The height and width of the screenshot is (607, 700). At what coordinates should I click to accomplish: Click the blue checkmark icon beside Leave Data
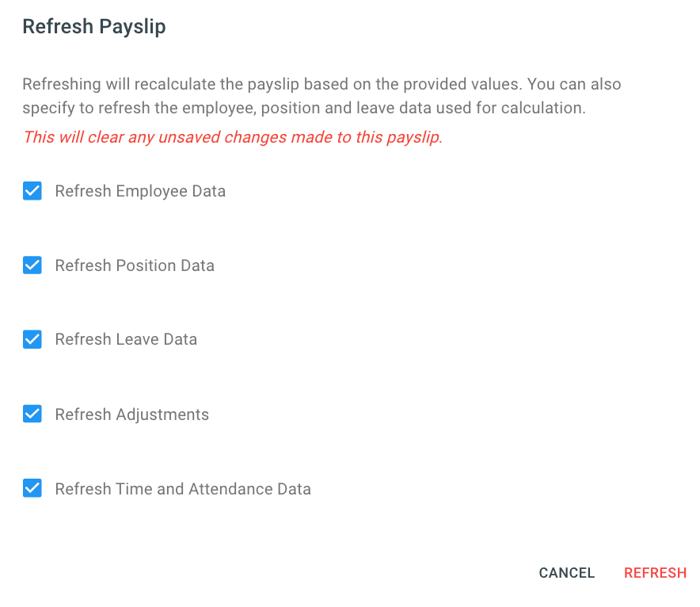click(32, 339)
